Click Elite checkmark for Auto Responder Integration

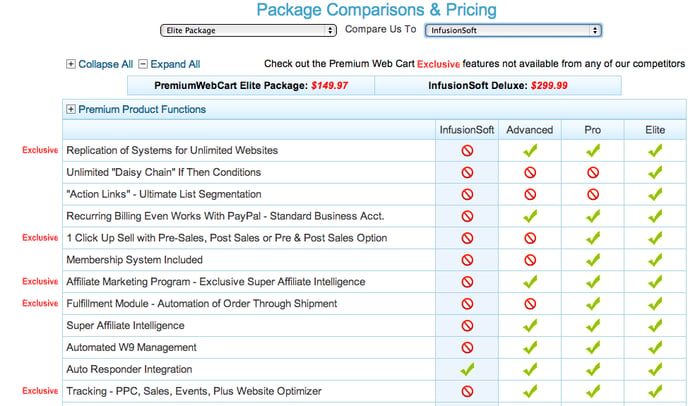click(x=655, y=369)
